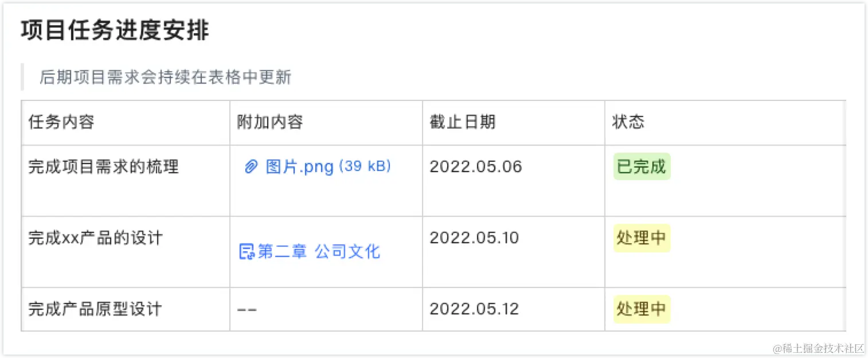Select the 截止日期 column header
Image resolution: width=868 pixels, height=358 pixels.
(x=463, y=122)
